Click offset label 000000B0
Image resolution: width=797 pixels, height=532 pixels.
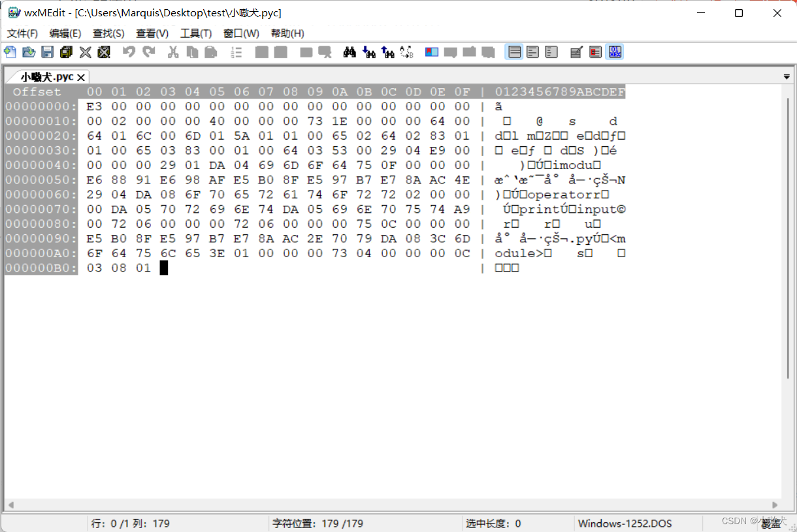click(42, 268)
